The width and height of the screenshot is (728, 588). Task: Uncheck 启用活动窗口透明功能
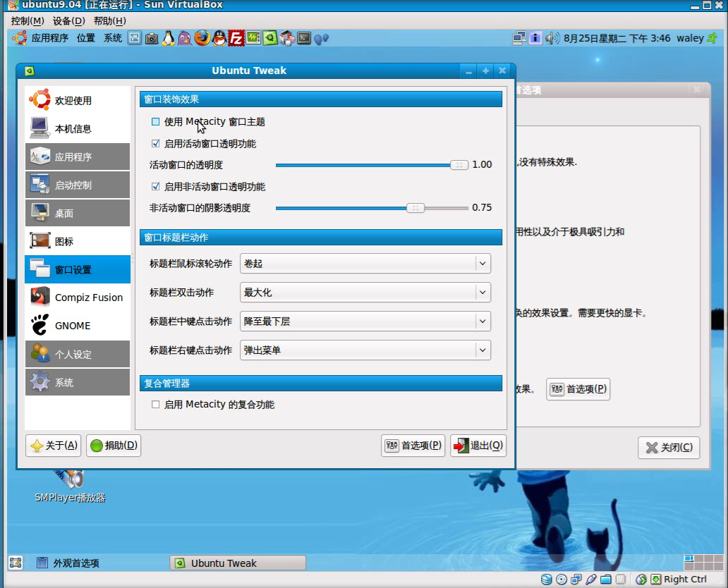(155, 144)
